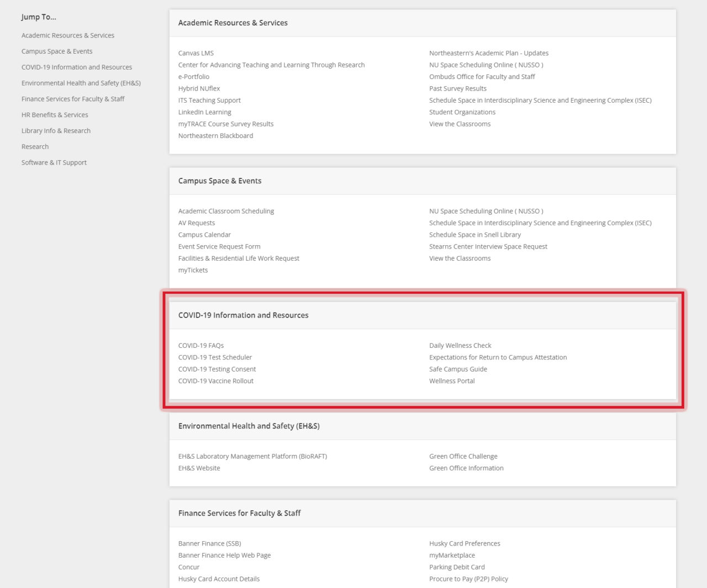Open AV Requests link
Image resolution: width=707 pixels, height=588 pixels.
tap(196, 223)
